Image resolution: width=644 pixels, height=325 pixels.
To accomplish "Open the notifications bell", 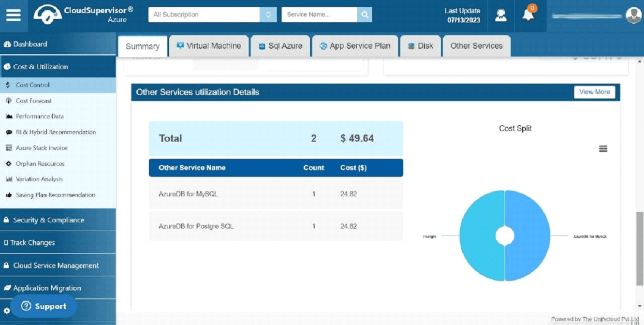I will (x=528, y=15).
